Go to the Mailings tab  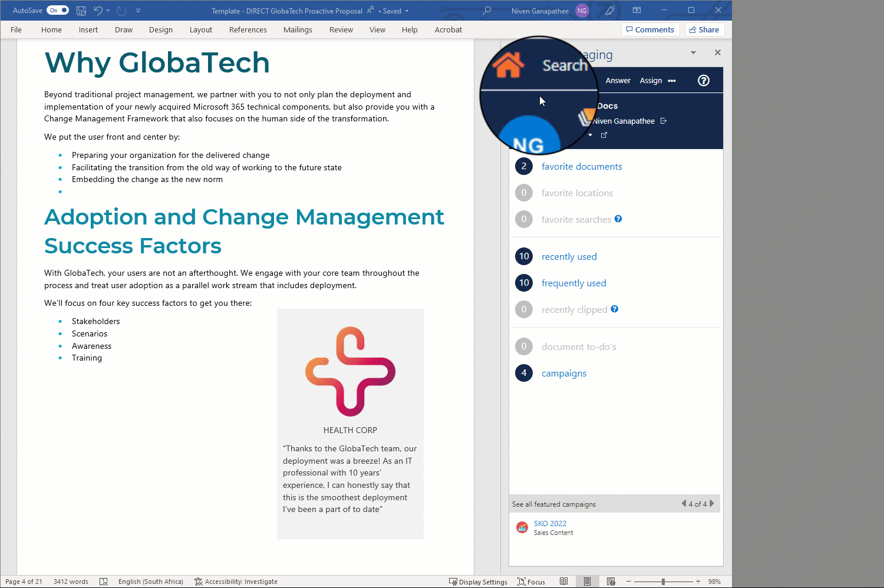298,29
